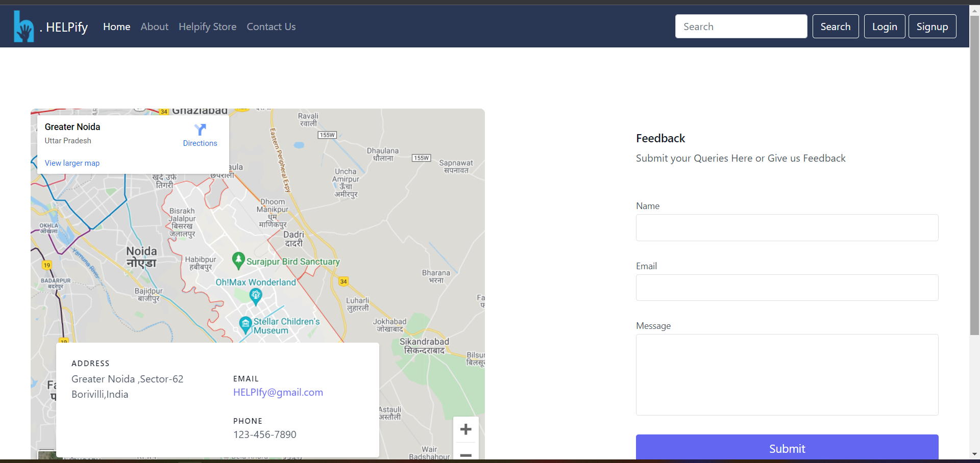This screenshot has width=980, height=463.
Task: Click the Login button
Action: (x=885, y=27)
